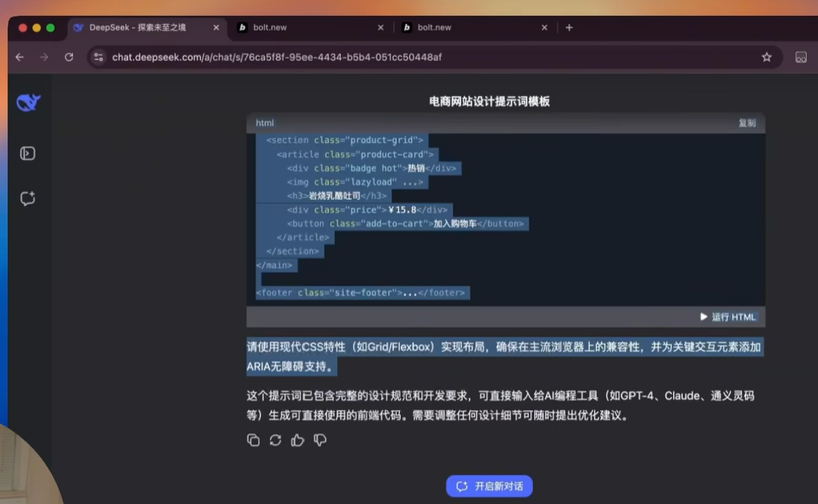
Task: Click the closing </section> line
Action: coord(292,251)
